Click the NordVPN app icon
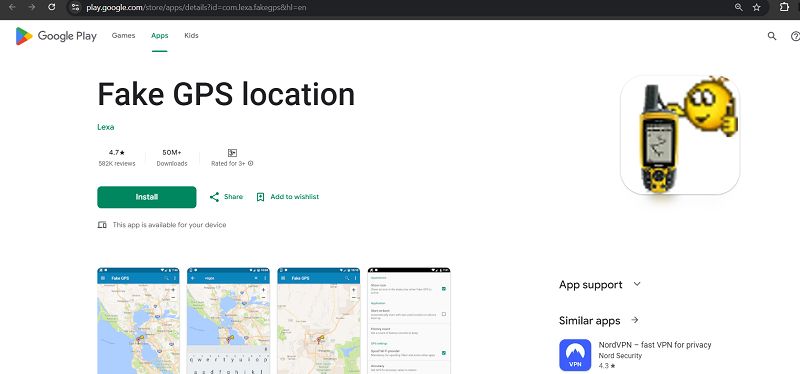 point(575,355)
